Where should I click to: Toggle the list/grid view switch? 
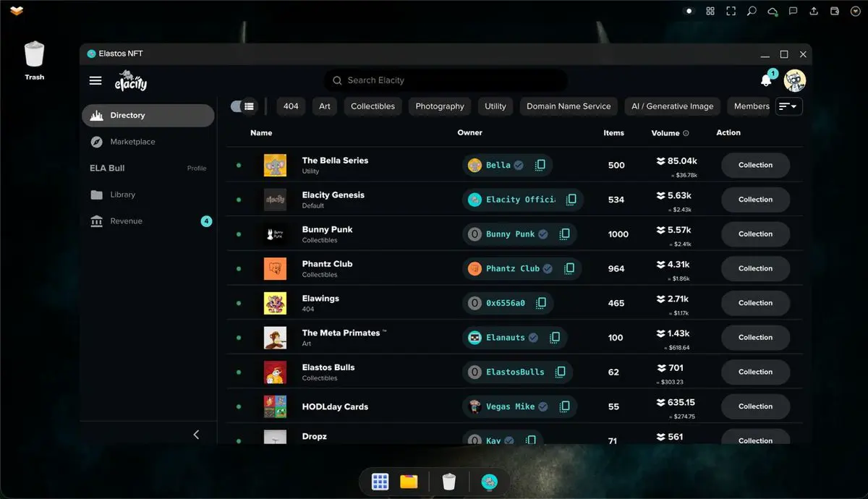click(x=244, y=106)
